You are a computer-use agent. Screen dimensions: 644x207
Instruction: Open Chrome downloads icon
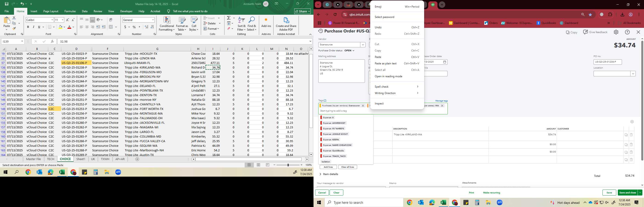coord(622,14)
